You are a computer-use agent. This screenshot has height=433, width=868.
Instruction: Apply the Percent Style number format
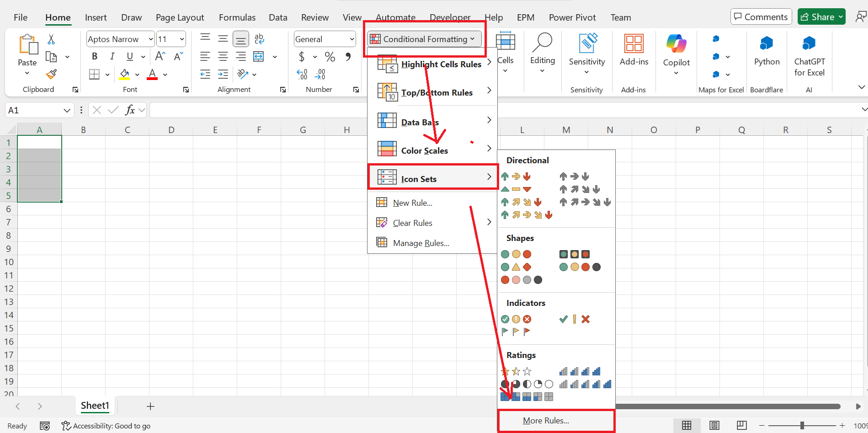[329, 57]
